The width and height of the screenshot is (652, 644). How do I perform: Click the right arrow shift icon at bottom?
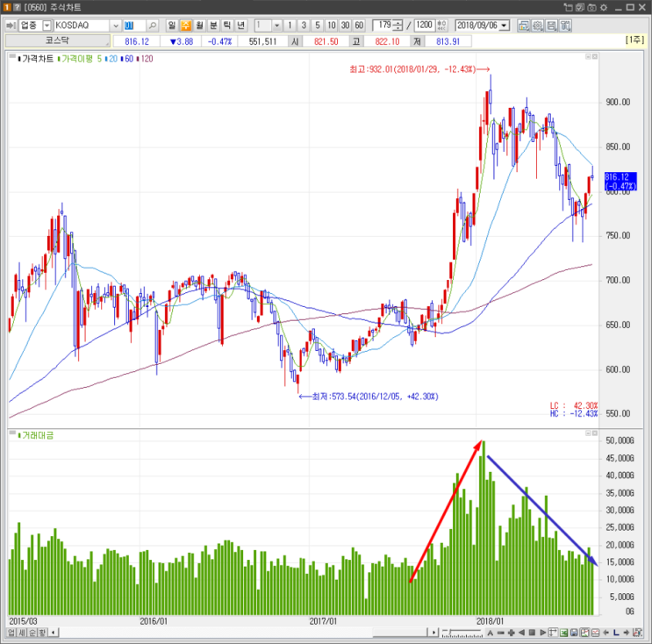[627, 633]
